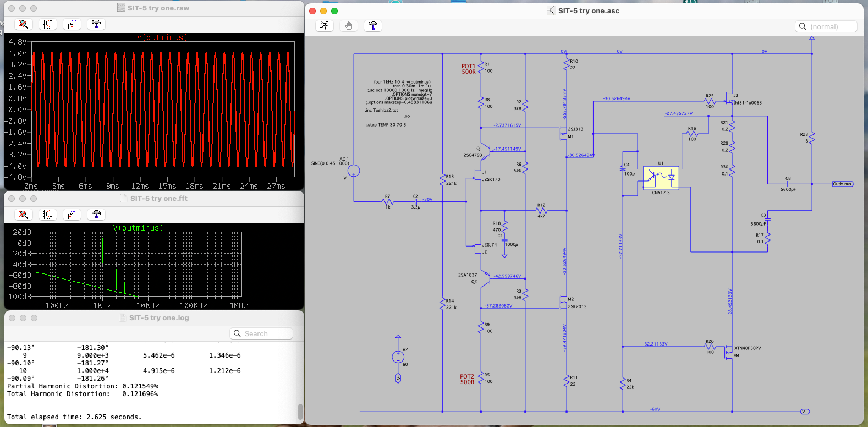Click the 1.000e+4 harmonic frequency value in the log
This screenshot has height=427, width=868.
(92, 371)
